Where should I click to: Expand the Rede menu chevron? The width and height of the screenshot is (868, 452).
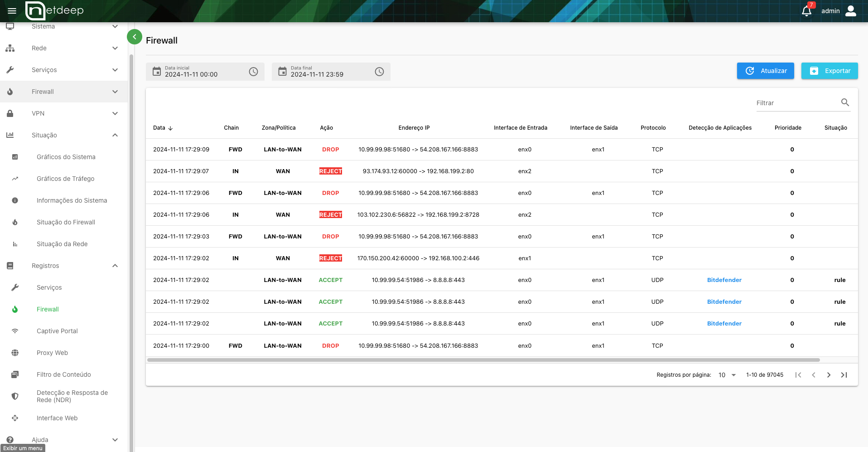pyautogui.click(x=115, y=48)
